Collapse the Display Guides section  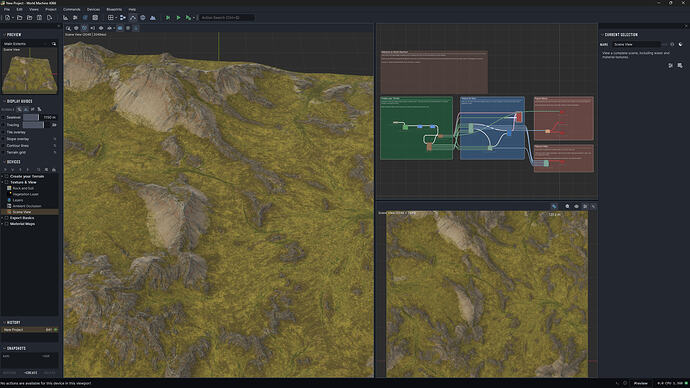[x=4, y=101]
